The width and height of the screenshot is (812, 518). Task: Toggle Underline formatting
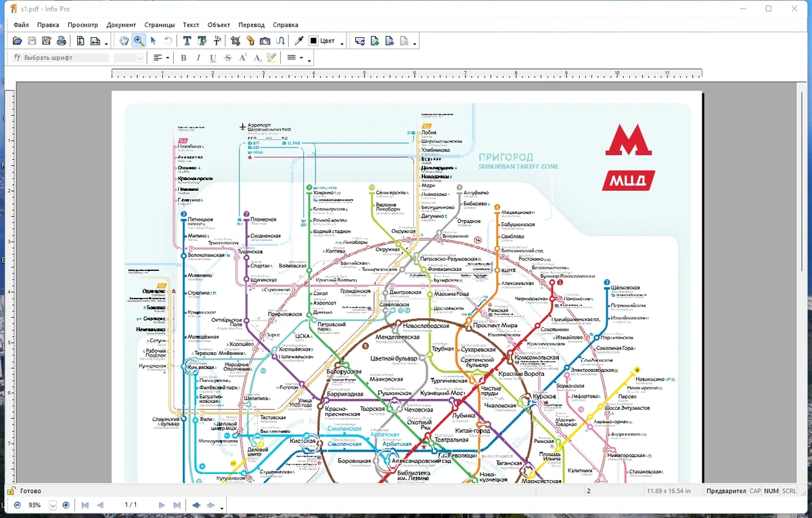[213, 58]
